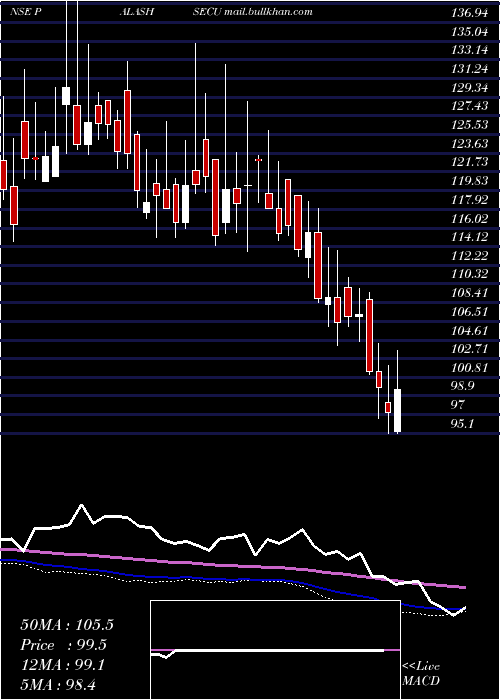Click the last white candlestick near 95.1
The height and width of the screenshot is (700, 500).
[397, 410]
